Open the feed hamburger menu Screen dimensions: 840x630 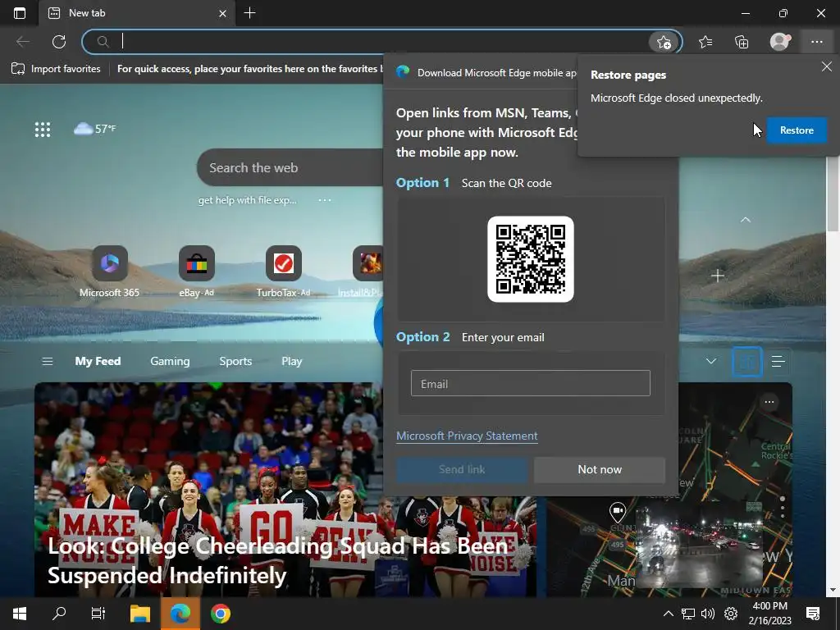click(47, 361)
